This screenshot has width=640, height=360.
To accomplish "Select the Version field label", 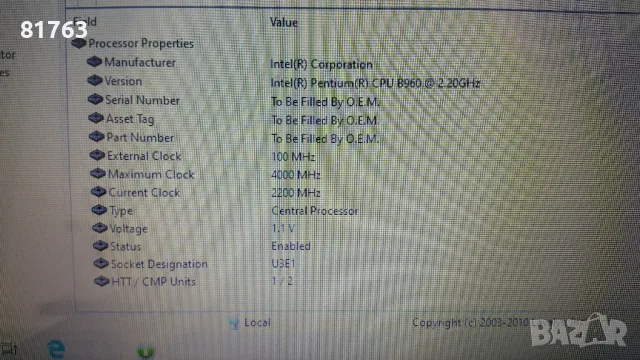I will tap(124, 81).
